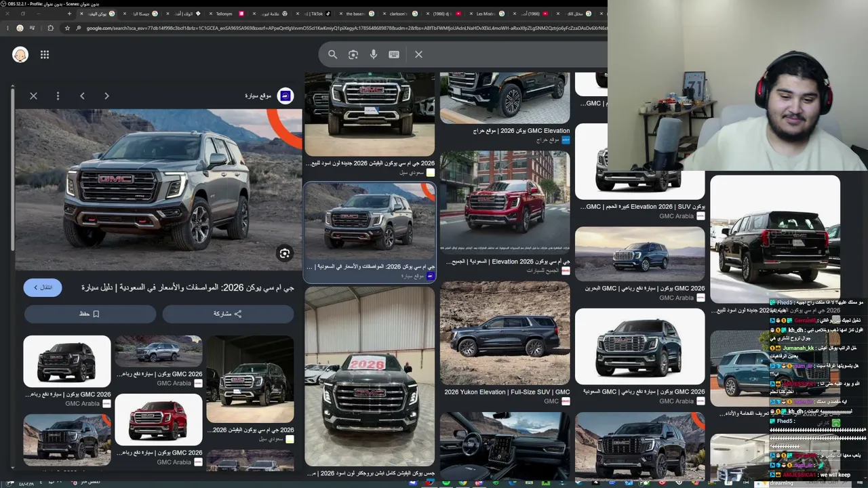Open search by image in the search bar
This screenshot has height=488, width=868.
click(353, 54)
